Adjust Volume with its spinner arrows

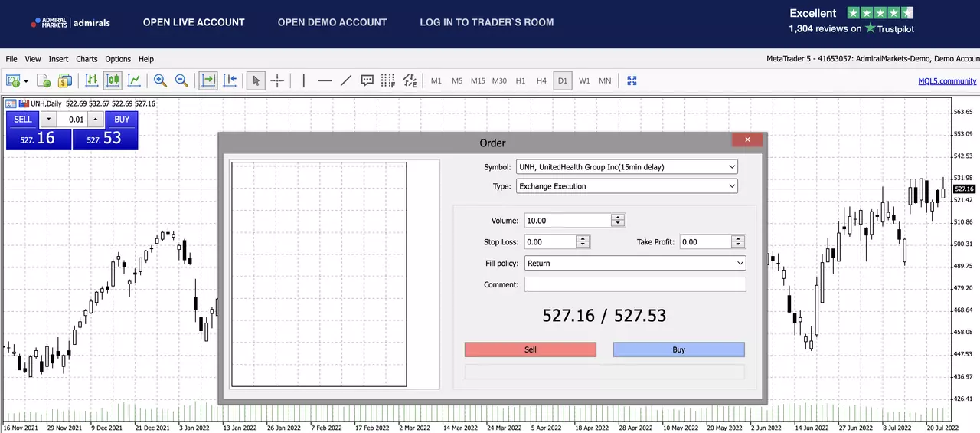click(x=619, y=220)
